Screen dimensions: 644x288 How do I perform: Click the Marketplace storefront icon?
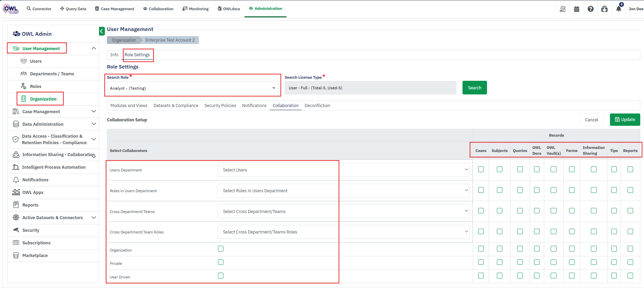click(16, 255)
